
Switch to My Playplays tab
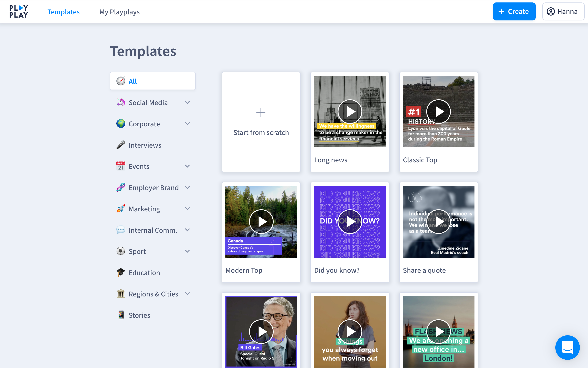point(120,12)
